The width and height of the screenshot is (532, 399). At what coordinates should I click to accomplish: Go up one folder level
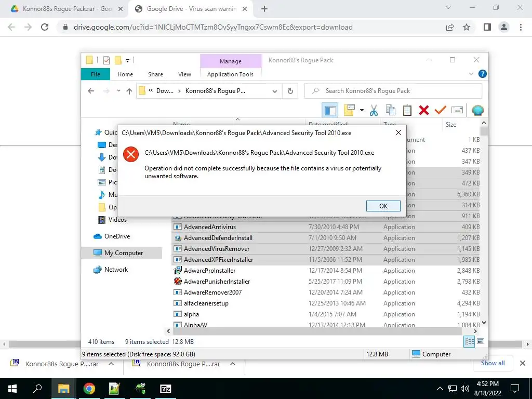129,91
